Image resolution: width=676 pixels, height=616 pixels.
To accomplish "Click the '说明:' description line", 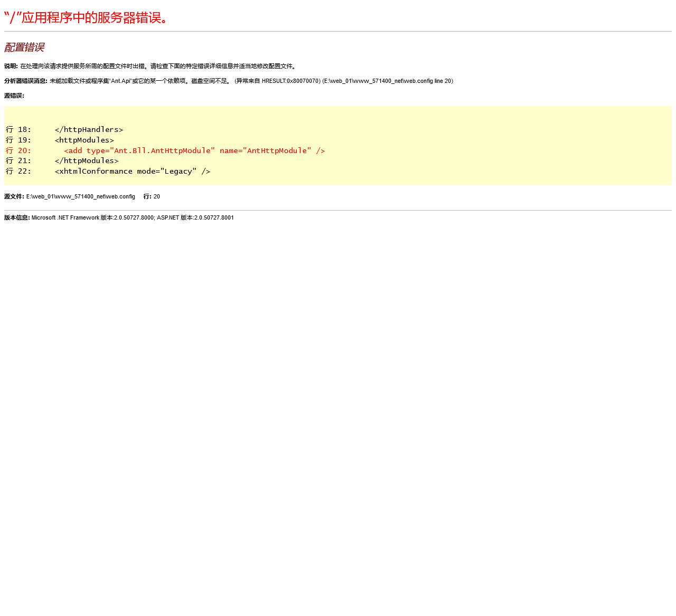I will pos(151,66).
